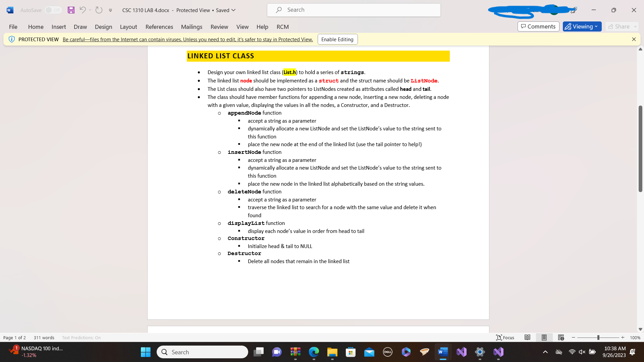Click the Enable Editing button
The height and width of the screenshot is (362, 644).
point(337,39)
